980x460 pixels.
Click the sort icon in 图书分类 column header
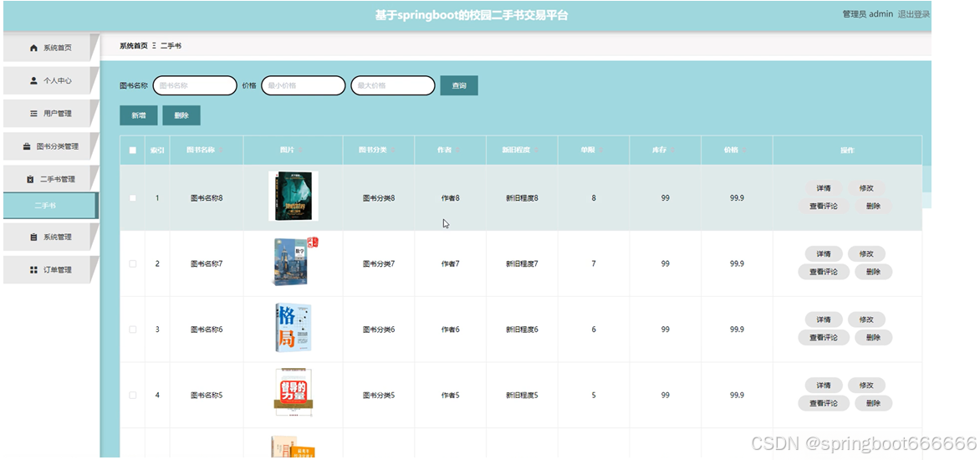393,150
